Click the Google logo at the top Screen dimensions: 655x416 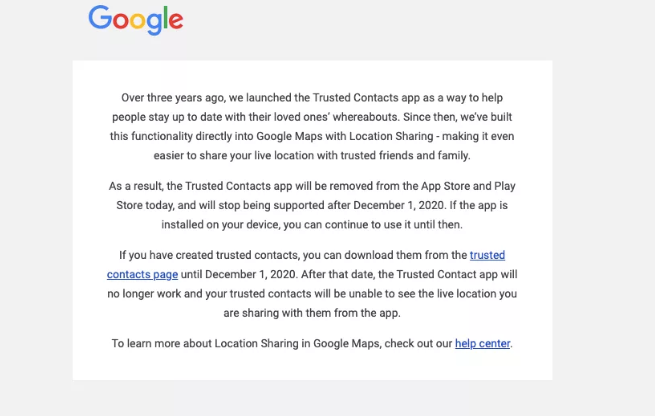tap(135, 19)
